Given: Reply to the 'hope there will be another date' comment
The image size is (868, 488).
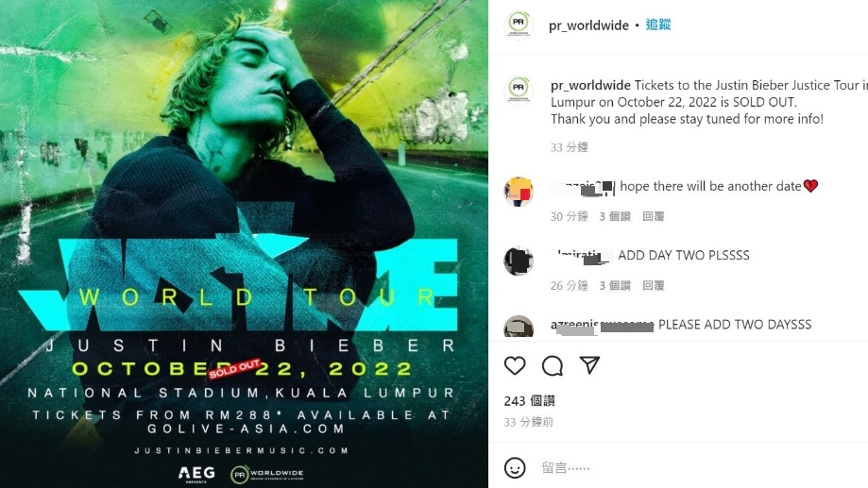Looking at the screenshot, I should pos(654,216).
